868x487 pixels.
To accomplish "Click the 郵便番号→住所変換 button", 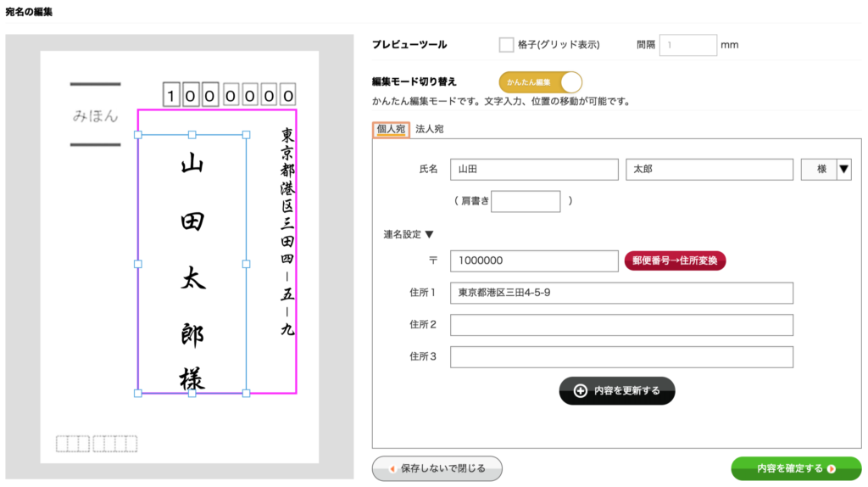I will click(675, 260).
